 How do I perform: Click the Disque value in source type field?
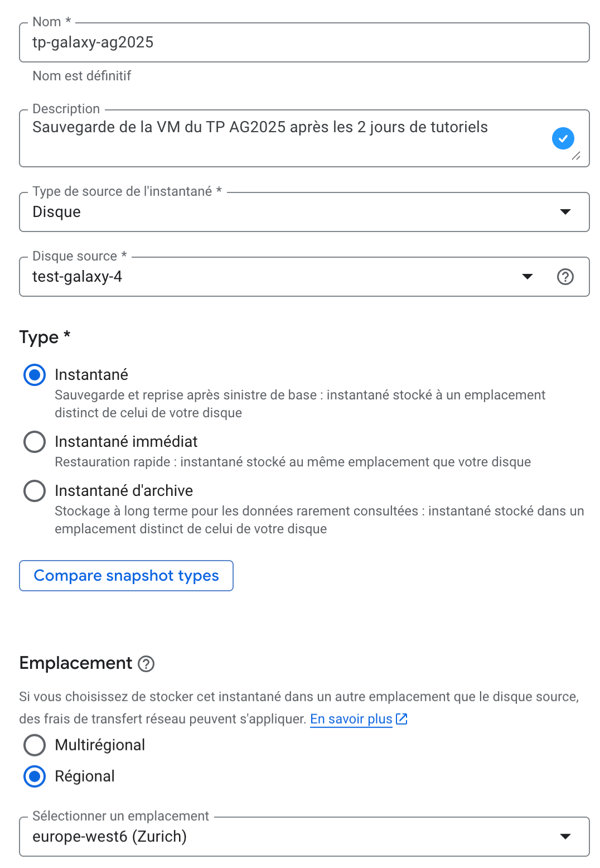(x=57, y=211)
